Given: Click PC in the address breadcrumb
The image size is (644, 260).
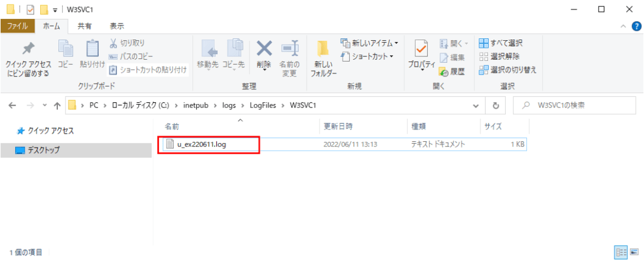Looking at the screenshot, I should click(x=94, y=106).
